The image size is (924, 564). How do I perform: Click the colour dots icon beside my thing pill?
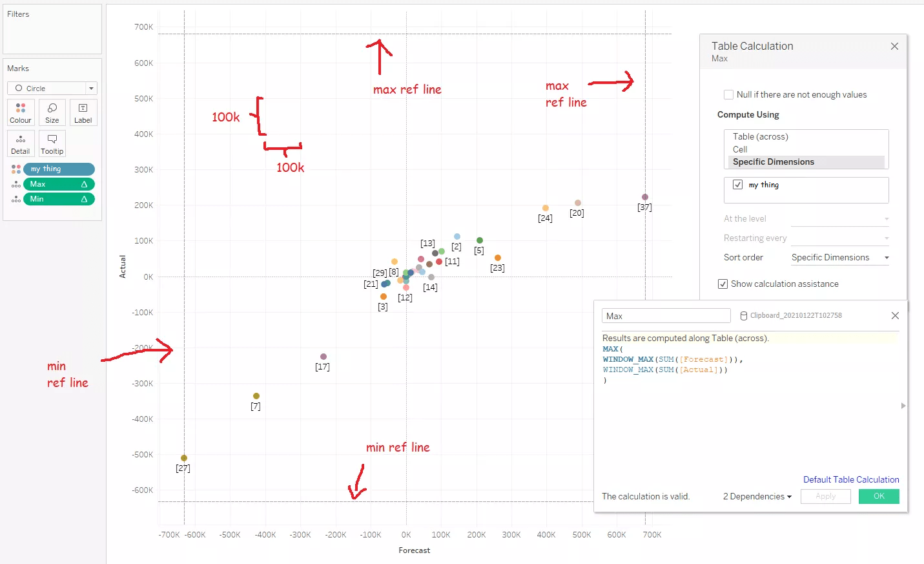point(16,169)
